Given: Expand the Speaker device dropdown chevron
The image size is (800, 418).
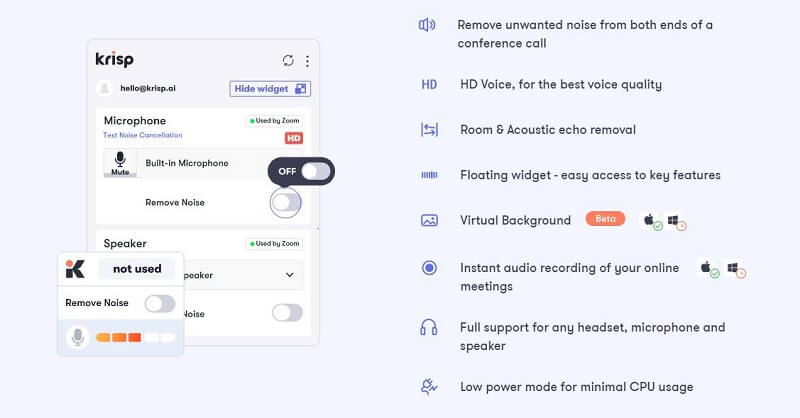Looking at the screenshot, I should [x=289, y=275].
